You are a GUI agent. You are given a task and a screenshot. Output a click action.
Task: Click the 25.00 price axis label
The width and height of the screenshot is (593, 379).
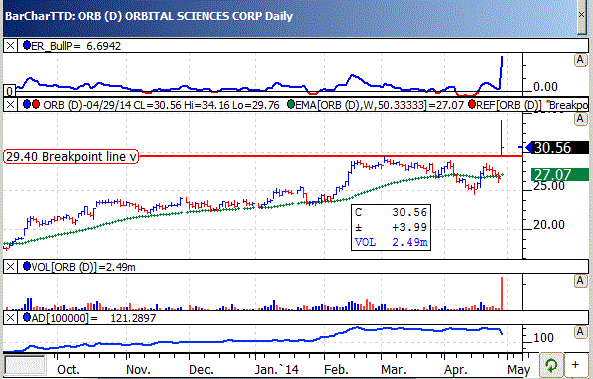(549, 186)
